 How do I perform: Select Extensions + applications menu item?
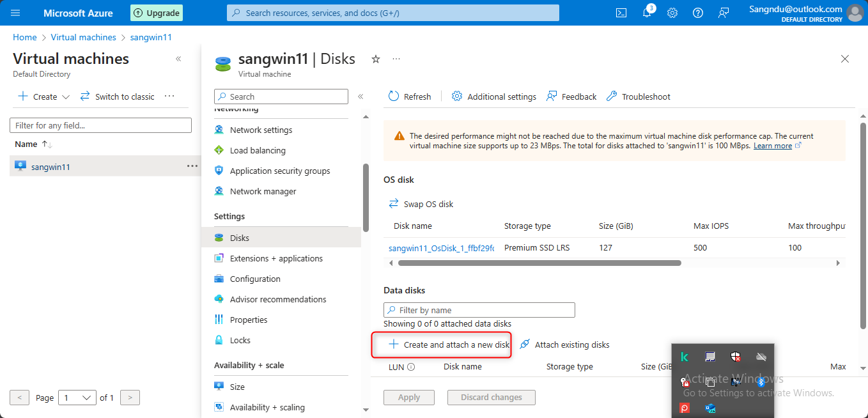[x=276, y=258]
